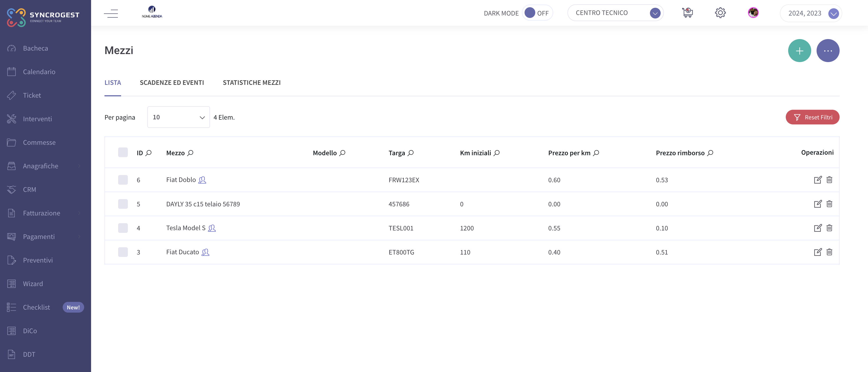Toggle Dark Mode switch
Image resolution: width=868 pixels, height=372 pixels.
click(x=537, y=13)
